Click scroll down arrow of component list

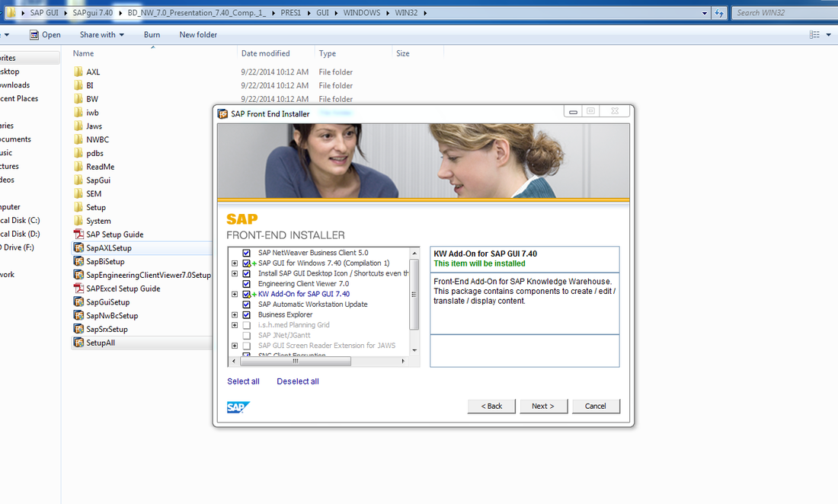(x=414, y=351)
